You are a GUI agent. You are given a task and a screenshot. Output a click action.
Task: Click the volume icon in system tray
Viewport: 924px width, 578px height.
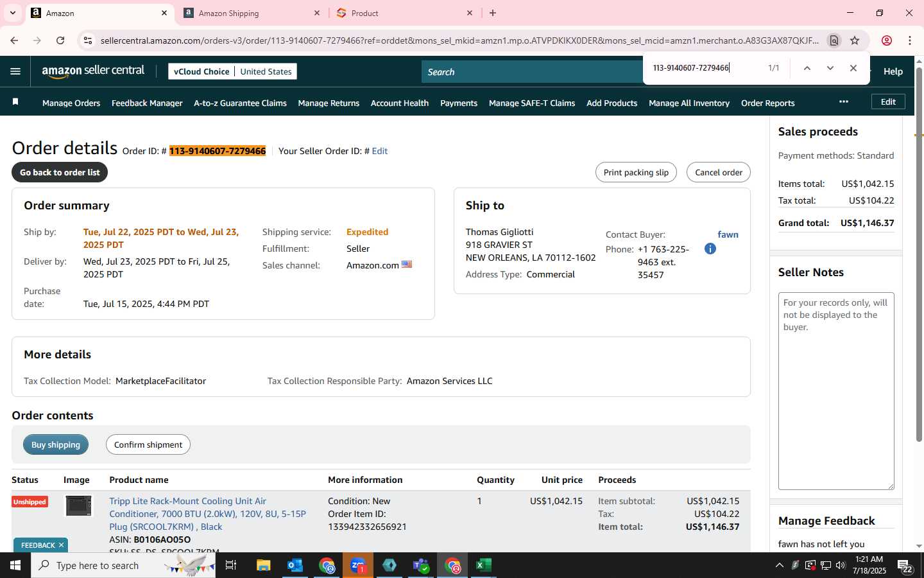tap(841, 565)
